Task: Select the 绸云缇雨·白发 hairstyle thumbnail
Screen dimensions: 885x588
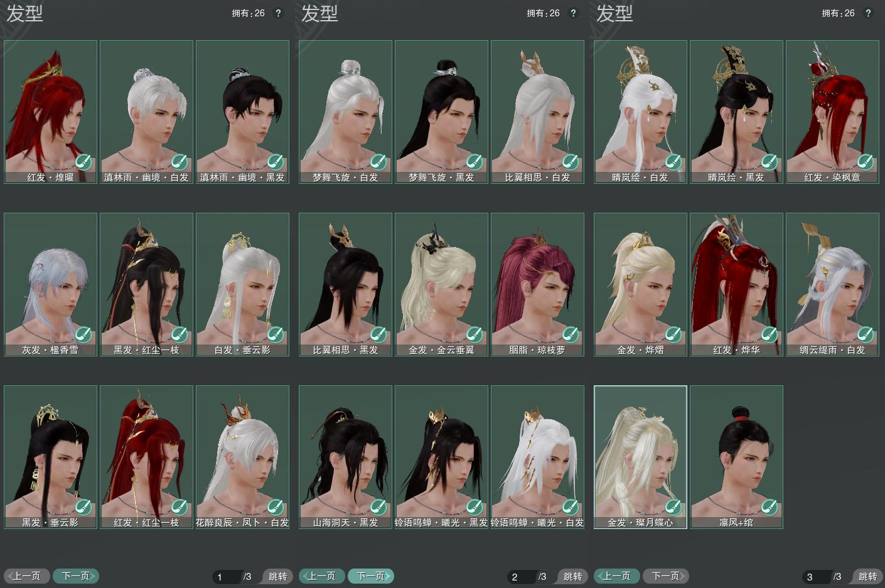Action: [832, 284]
